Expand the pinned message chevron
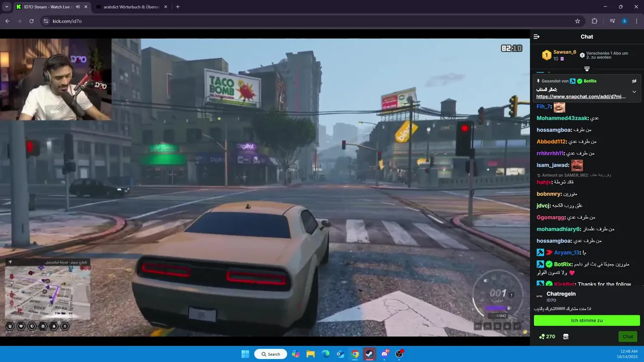This screenshot has width=644, height=362. (x=634, y=92)
